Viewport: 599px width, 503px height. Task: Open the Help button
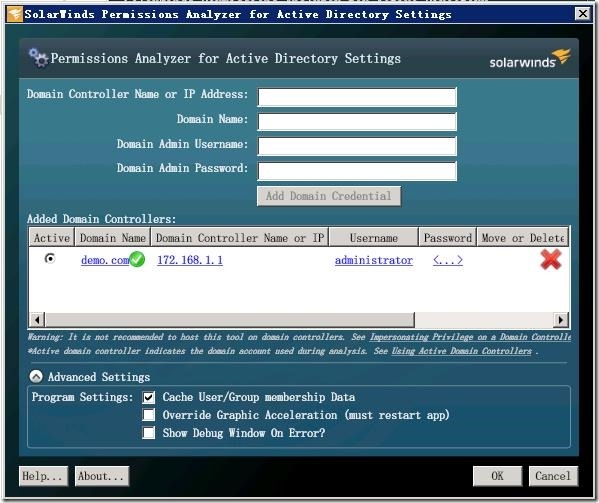pos(43,476)
